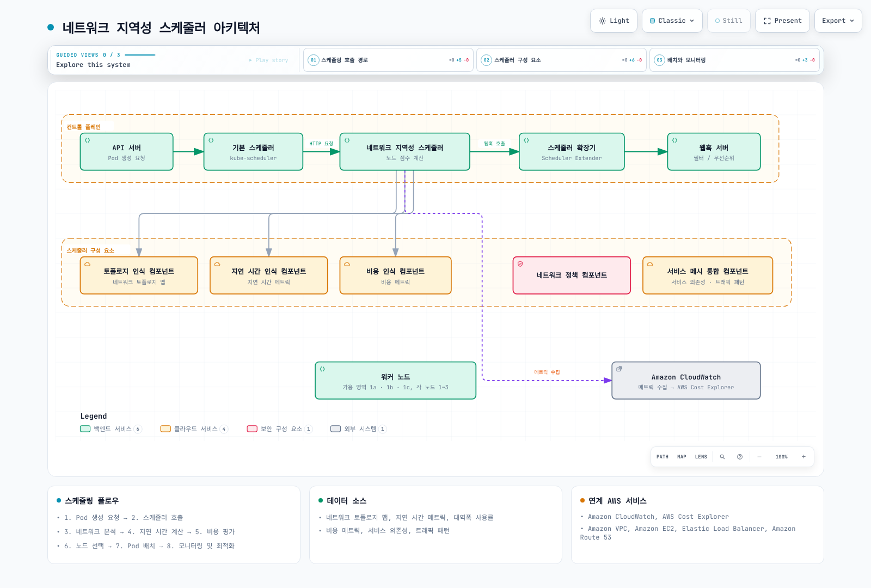The width and height of the screenshot is (871, 588).
Task: Click the 데이터 소스 card heading
Action: [347, 501]
